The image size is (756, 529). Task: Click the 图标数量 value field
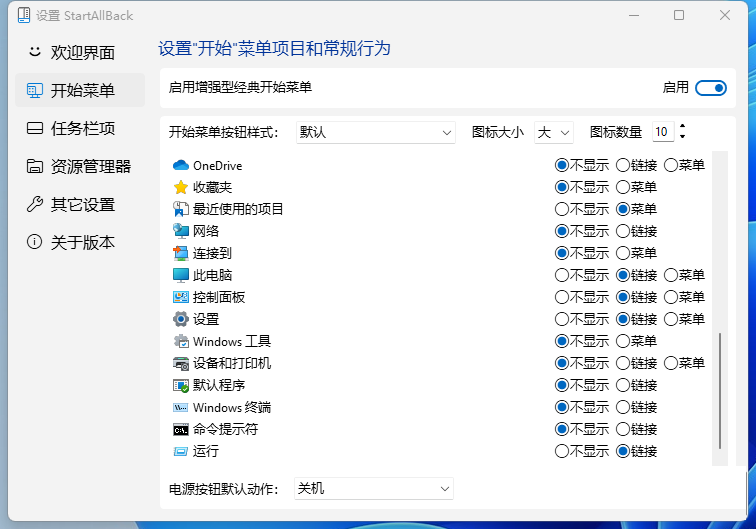(x=663, y=132)
